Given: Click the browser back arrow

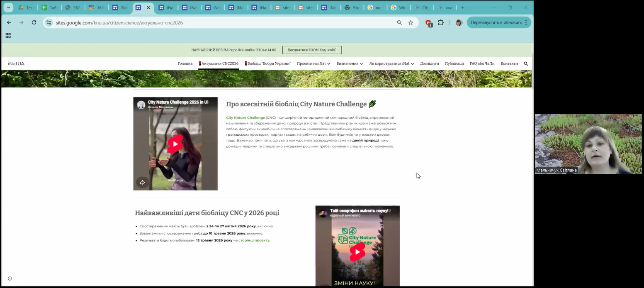Looking at the screenshot, I should click(x=9, y=22).
